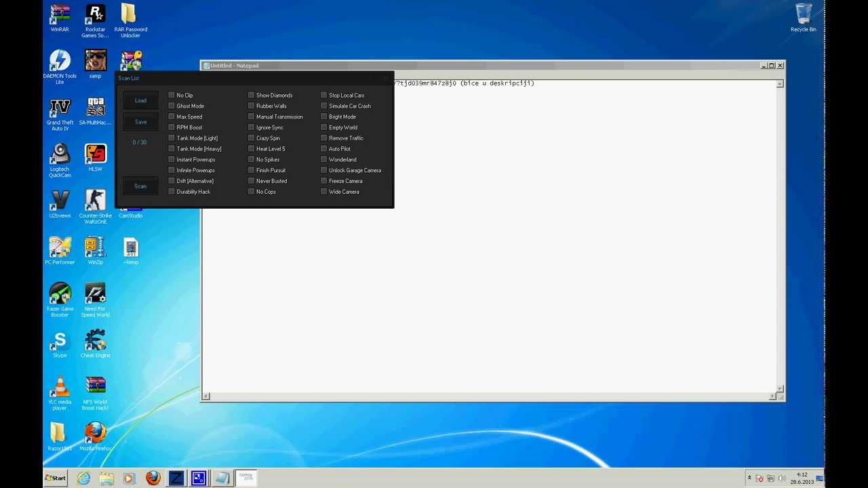Viewport: 868px width, 488px height.
Task: Open Windows Explorer folder in taskbar
Action: (x=106, y=479)
